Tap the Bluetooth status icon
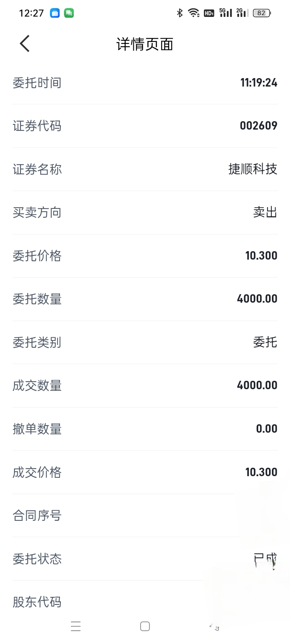 [x=180, y=13]
